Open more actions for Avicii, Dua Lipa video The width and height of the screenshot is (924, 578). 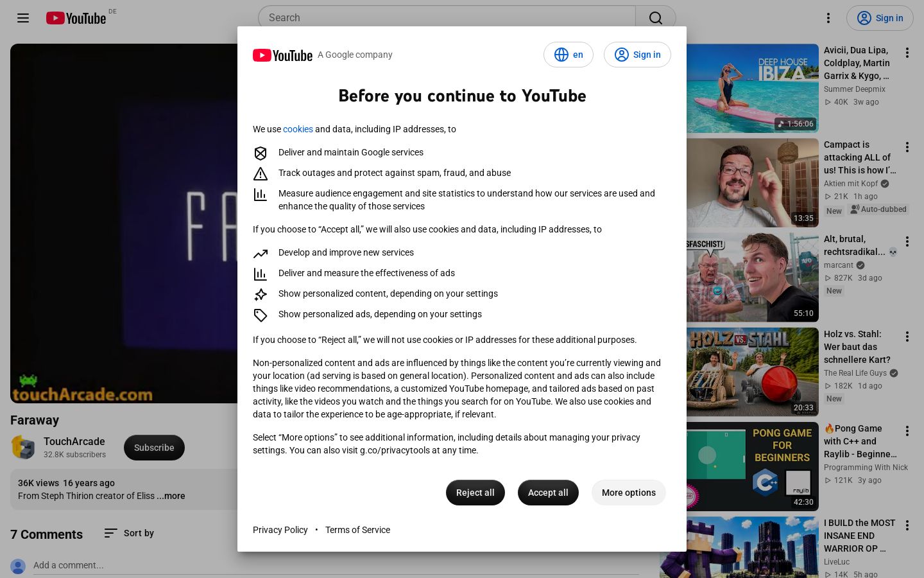pyautogui.click(x=907, y=53)
